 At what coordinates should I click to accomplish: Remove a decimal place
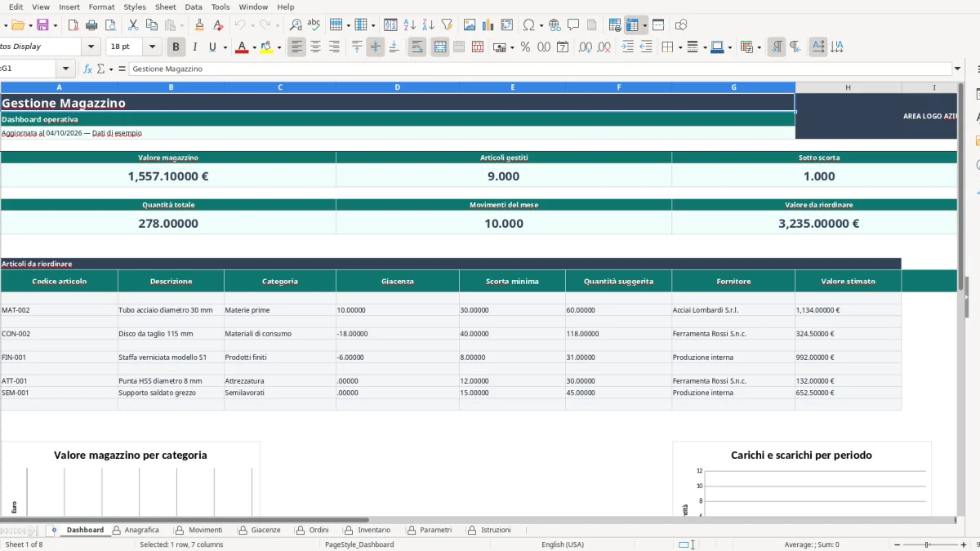[x=604, y=47]
